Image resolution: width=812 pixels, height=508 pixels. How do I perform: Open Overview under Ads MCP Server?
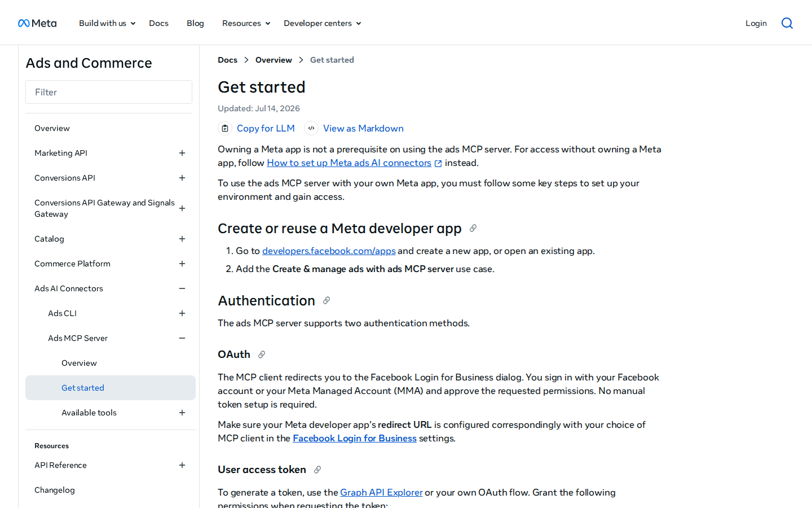tap(79, 363)
